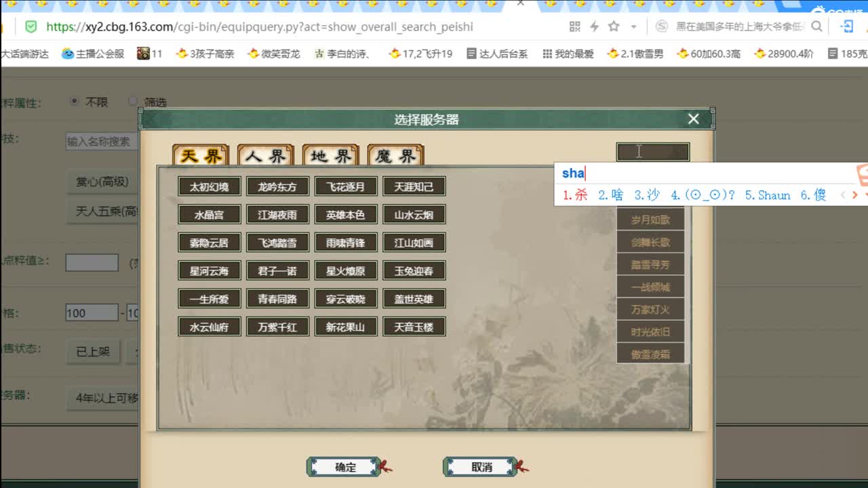Click the server search box in dialog

point(653,152)
